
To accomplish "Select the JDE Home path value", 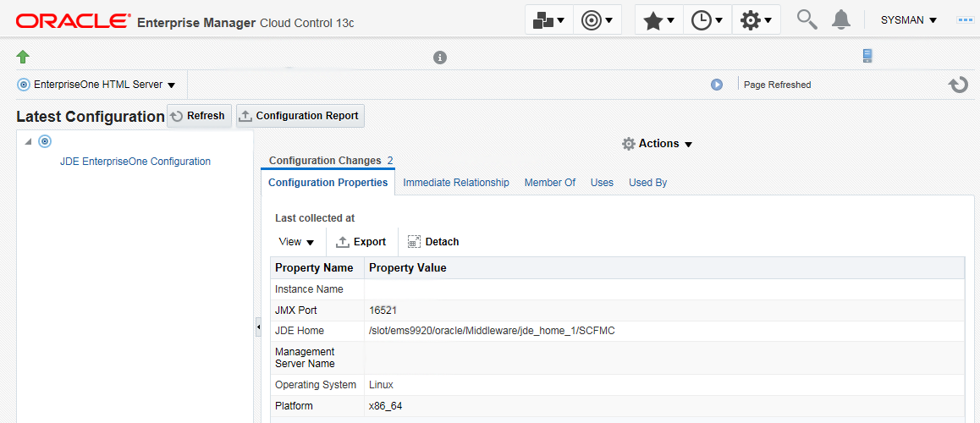I will click(492, 331).
